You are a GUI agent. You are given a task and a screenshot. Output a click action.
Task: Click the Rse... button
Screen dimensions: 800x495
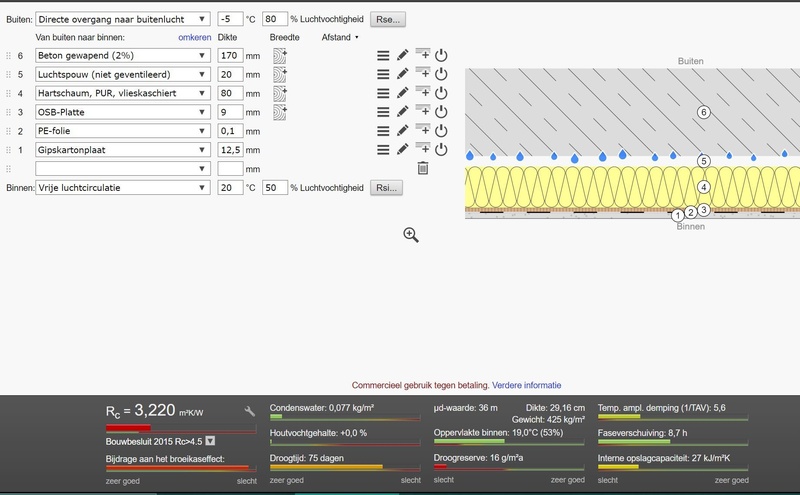point(388,19)
